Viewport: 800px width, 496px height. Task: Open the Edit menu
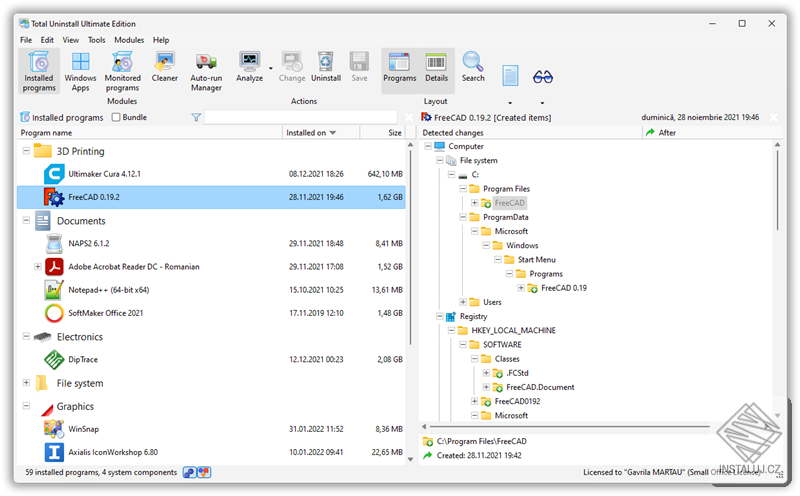(x=47, y=40)
